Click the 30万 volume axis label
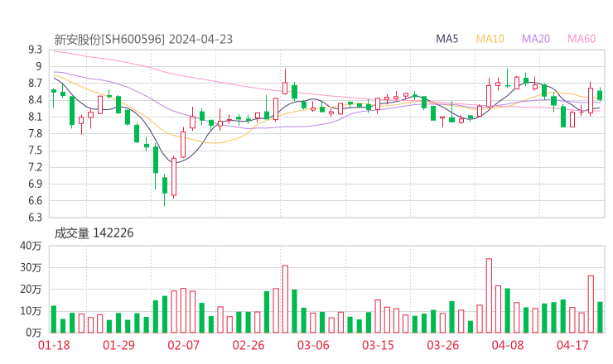Screen dimensions: 613x364 (31, 267)
